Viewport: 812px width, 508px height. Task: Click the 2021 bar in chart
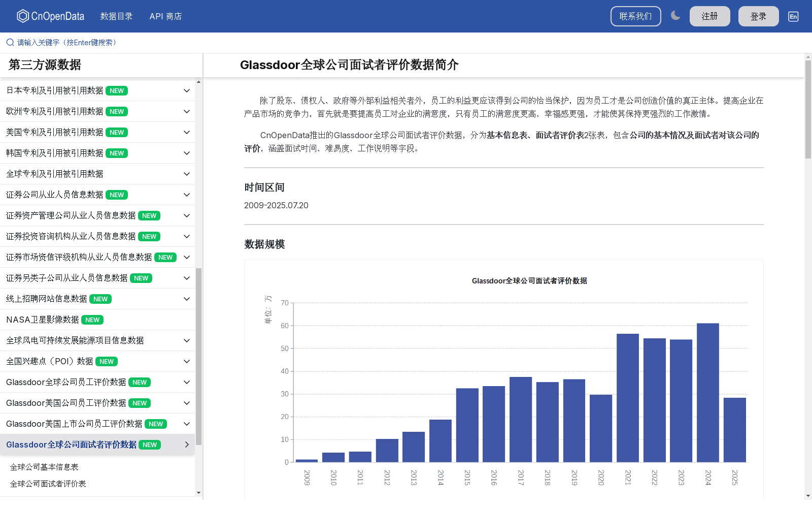tap(628, 398)
